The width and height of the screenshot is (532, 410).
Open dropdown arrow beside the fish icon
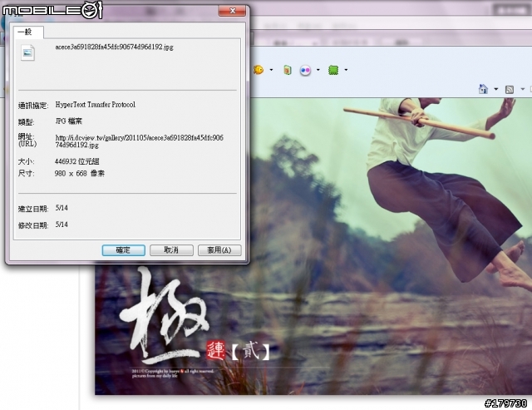click(271, 70)
